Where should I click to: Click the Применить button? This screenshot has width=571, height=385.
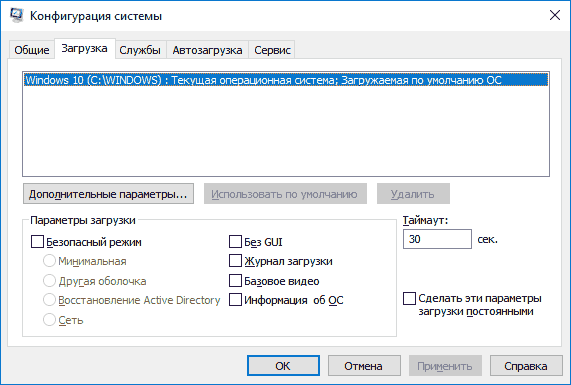click(445, 366)
